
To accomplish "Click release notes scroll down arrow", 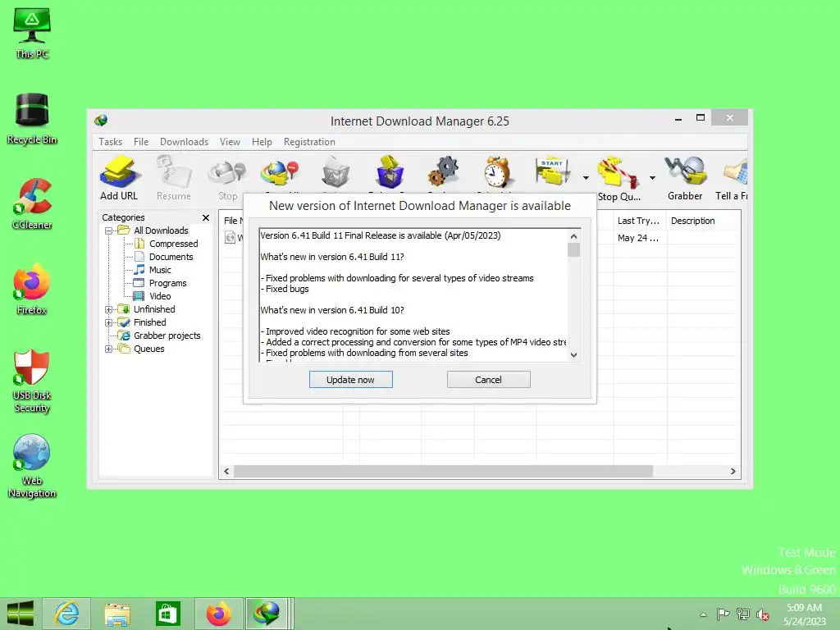I will tap(573, 355).
